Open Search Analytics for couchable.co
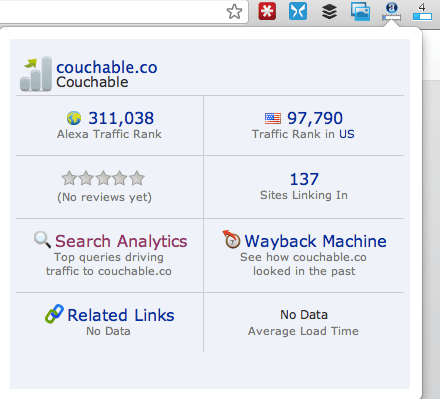This screenshot has width=440, height=399. click(121, 241)
